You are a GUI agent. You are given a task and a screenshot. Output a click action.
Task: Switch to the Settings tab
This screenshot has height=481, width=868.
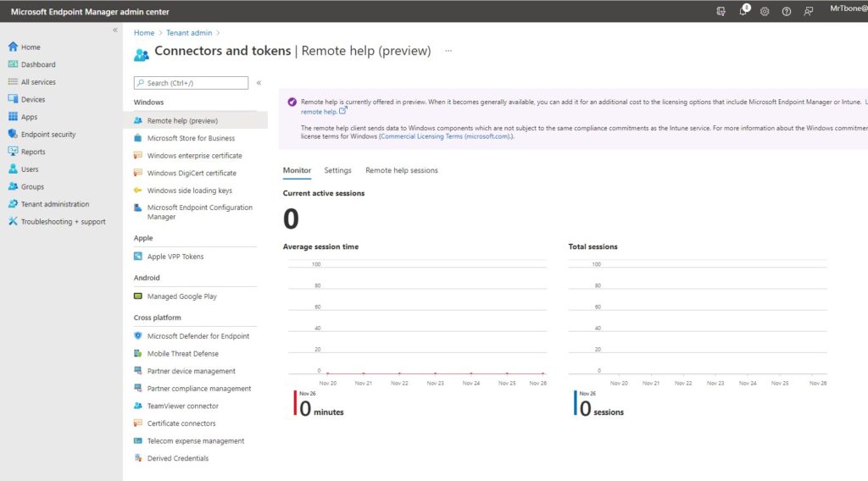337,170
